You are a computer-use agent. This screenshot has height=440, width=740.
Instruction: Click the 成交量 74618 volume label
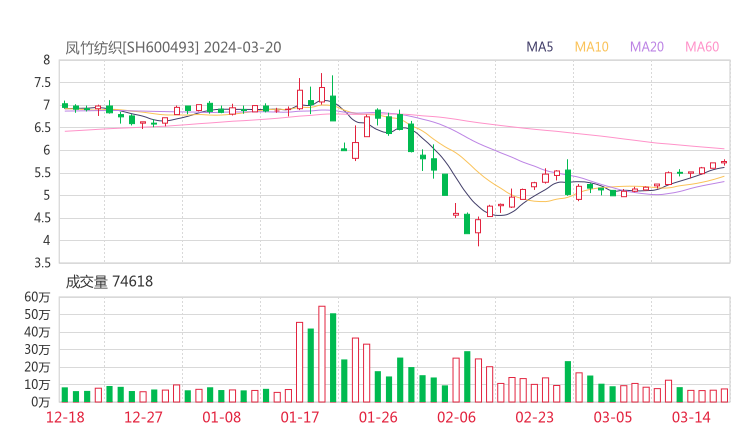109,282
